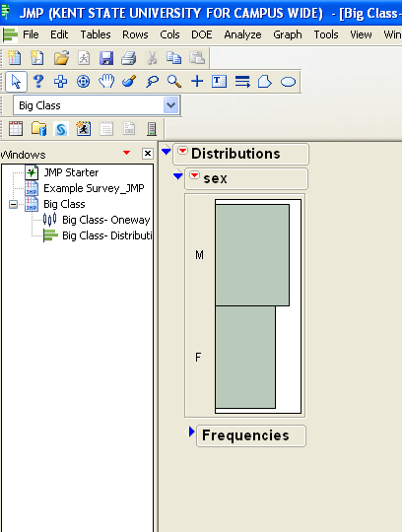The width and height of the screenshot is (402, 532).
Task: Collapse the Big Class tree node
Action: pos(13,204)
